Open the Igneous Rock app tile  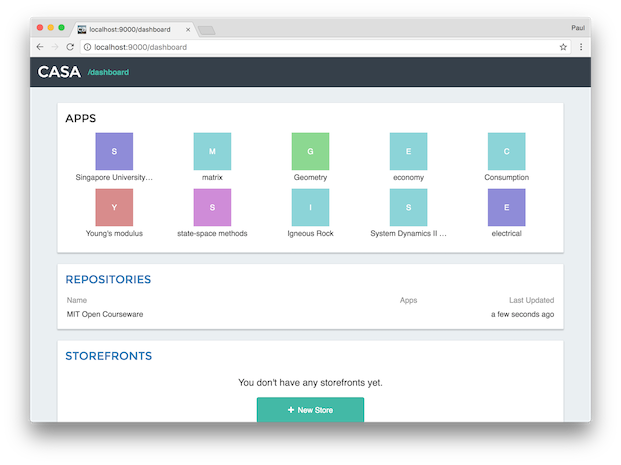coord(310,207)
